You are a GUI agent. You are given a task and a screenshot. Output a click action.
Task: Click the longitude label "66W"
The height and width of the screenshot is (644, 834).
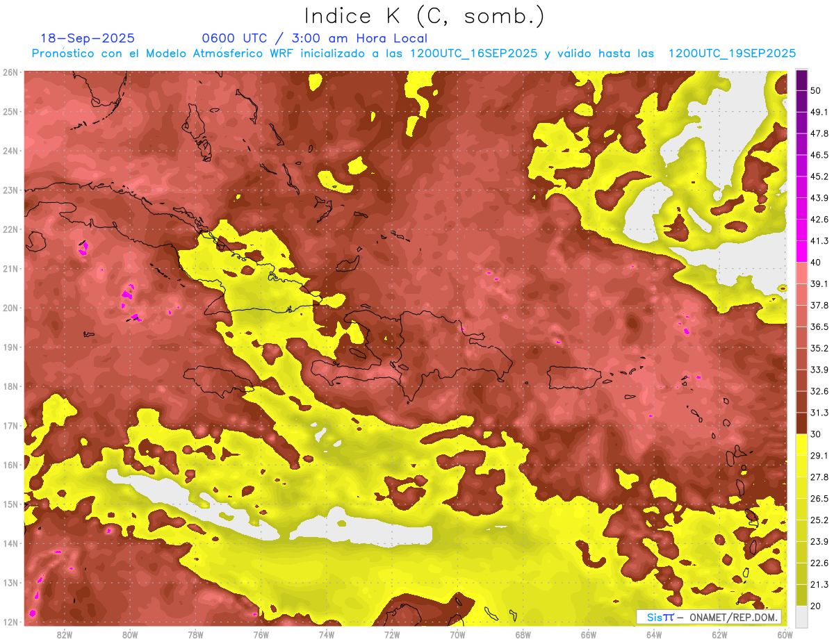tap(589, 634)
